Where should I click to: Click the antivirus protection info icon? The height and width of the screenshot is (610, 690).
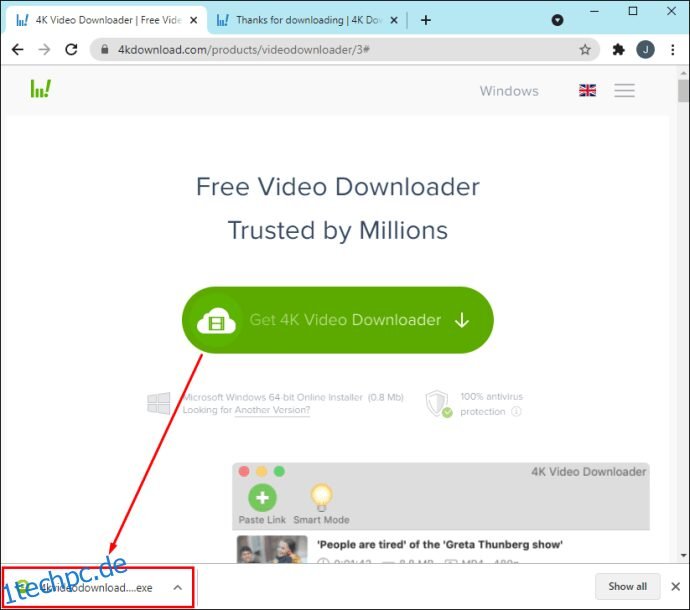click(x=517, y=412)
